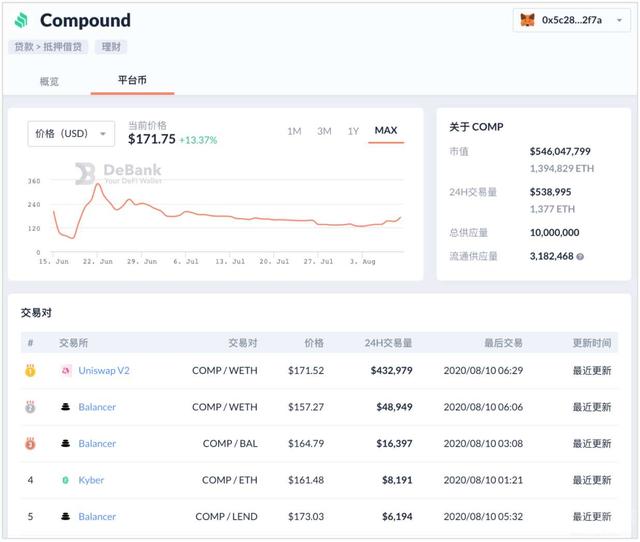The height and width of the screenshot is (542, 640).
Task: Click the Balancer icon in the $164.79 row
Action: click(65, 443)
